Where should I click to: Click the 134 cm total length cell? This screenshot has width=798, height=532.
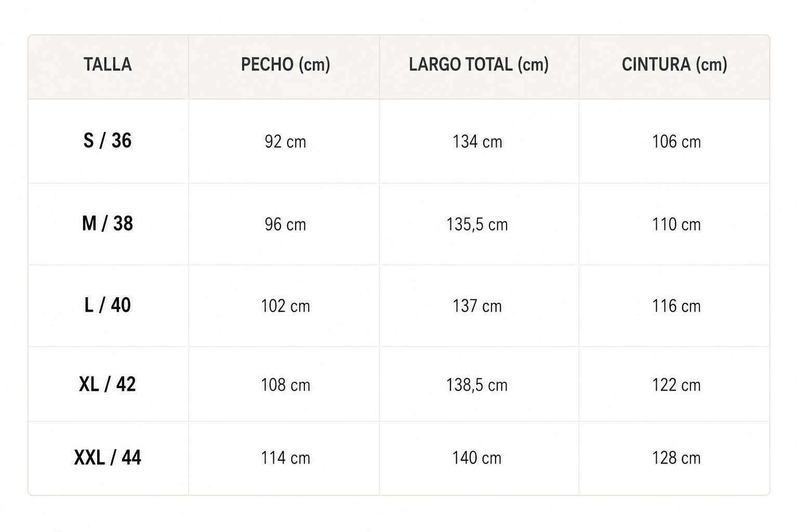(x=477, y=141)
